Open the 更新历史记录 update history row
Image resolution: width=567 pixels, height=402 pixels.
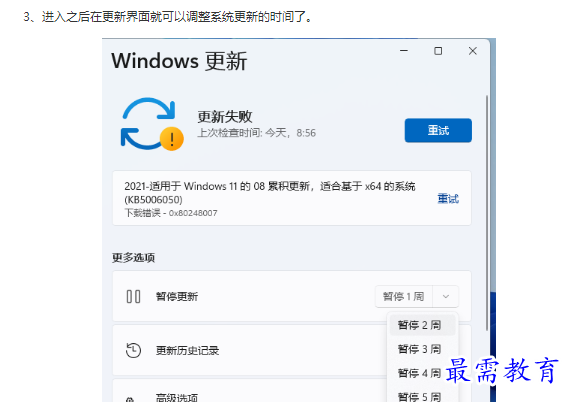(x=250, y=350)
